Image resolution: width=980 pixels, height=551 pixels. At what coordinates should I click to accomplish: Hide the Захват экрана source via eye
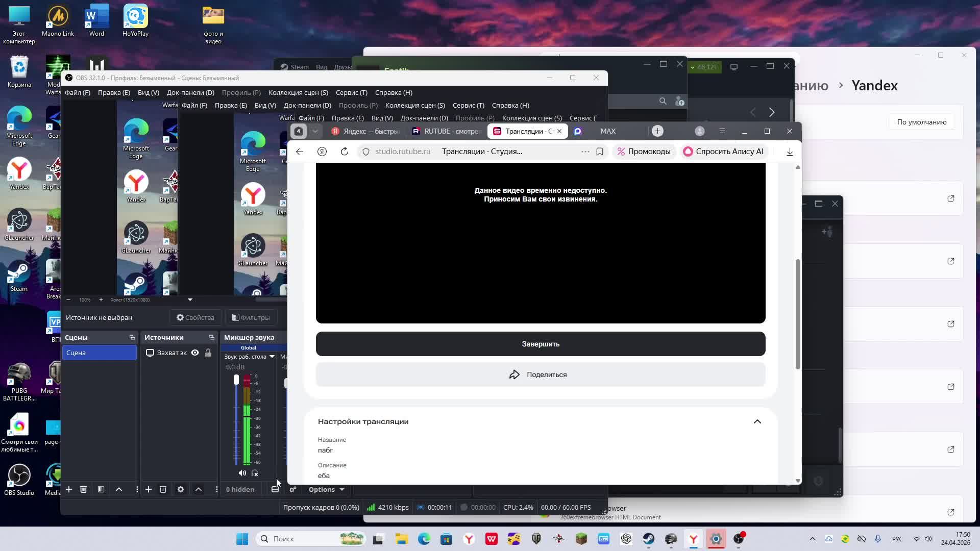[x=195, y=353]
